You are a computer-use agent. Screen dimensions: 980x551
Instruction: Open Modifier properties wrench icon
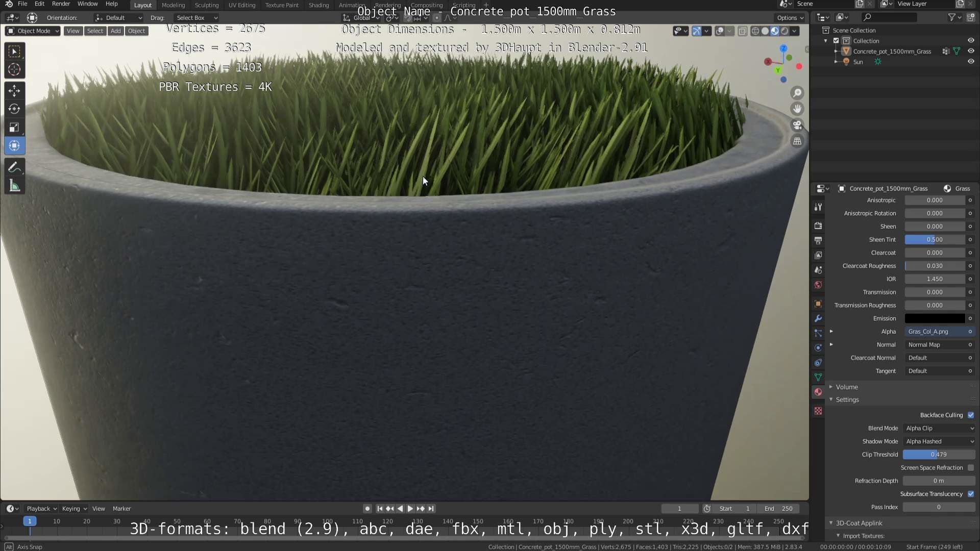click(x=818, y=318)
